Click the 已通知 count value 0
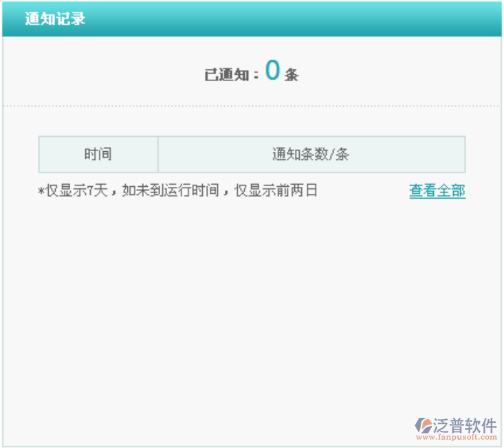Screen dimensions: 504x448 point(272,70)
